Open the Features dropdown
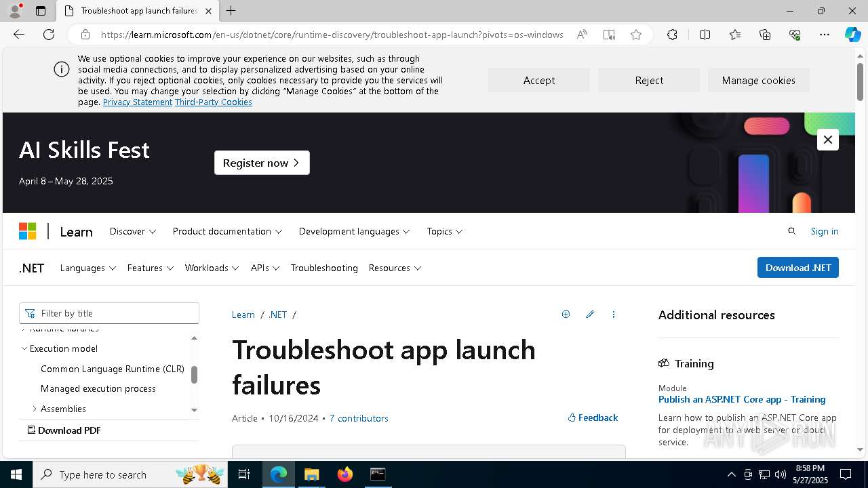868x488 pixels. [151, 268]
